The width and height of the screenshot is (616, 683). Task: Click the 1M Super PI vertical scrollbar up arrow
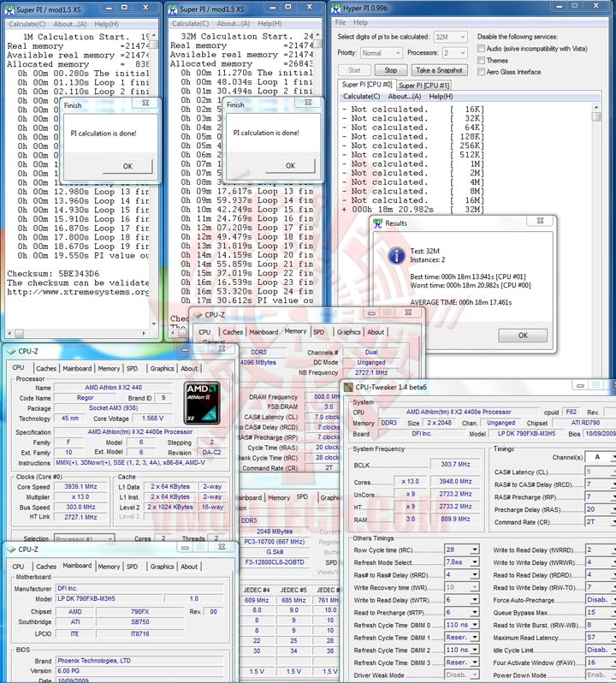(x=154, y=36)
